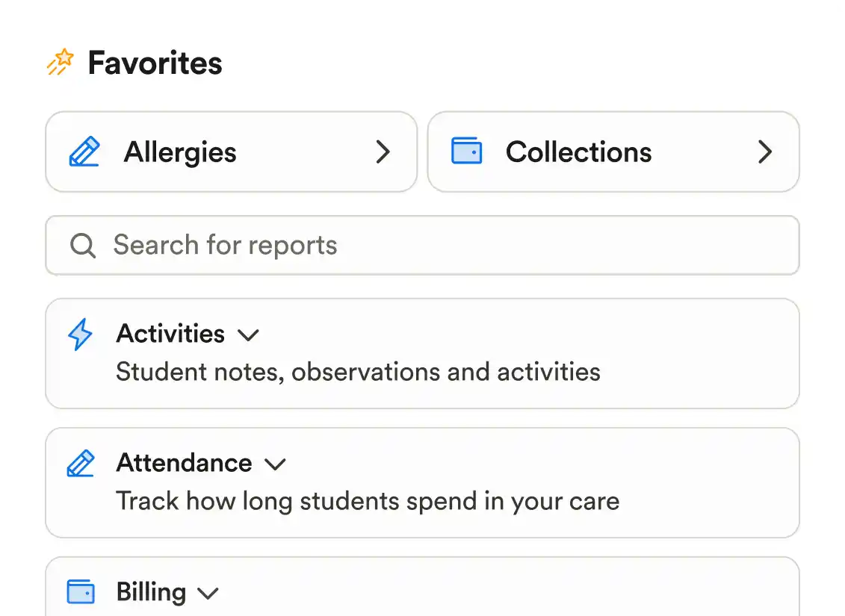Select the Attendance section title
Viewport: 845px width, 616px height.
tap(184, 463)
